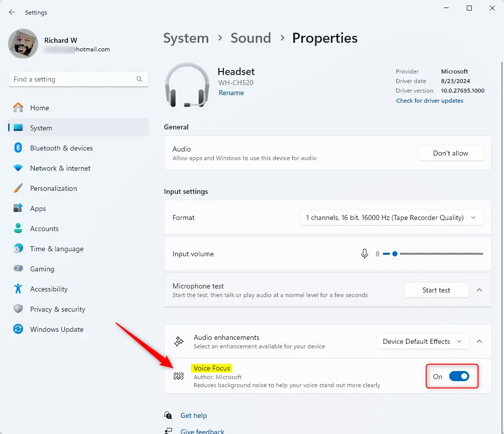This screenshot has width=504, height=434.
Task: Collapse the Microphone test section
Action: click(x=479, y=290)
